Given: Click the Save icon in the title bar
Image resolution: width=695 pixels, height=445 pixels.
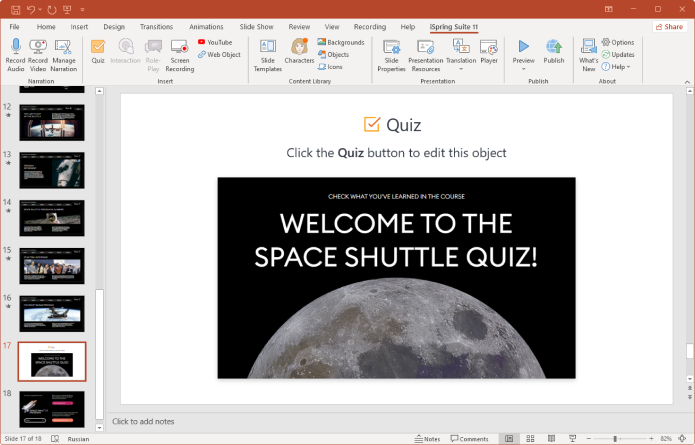Looking at the screenshot, I should click(x=16, y=9).
